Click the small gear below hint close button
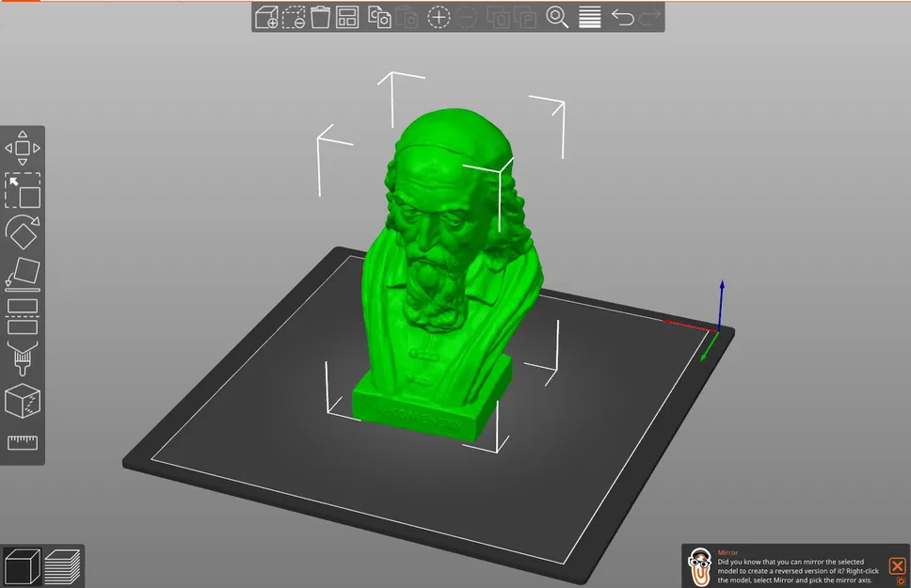The image size is (911, 588). [902, 581]
